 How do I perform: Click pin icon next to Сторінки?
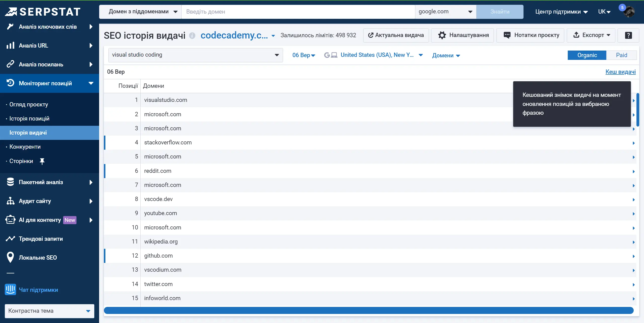[x=42, y=161]
